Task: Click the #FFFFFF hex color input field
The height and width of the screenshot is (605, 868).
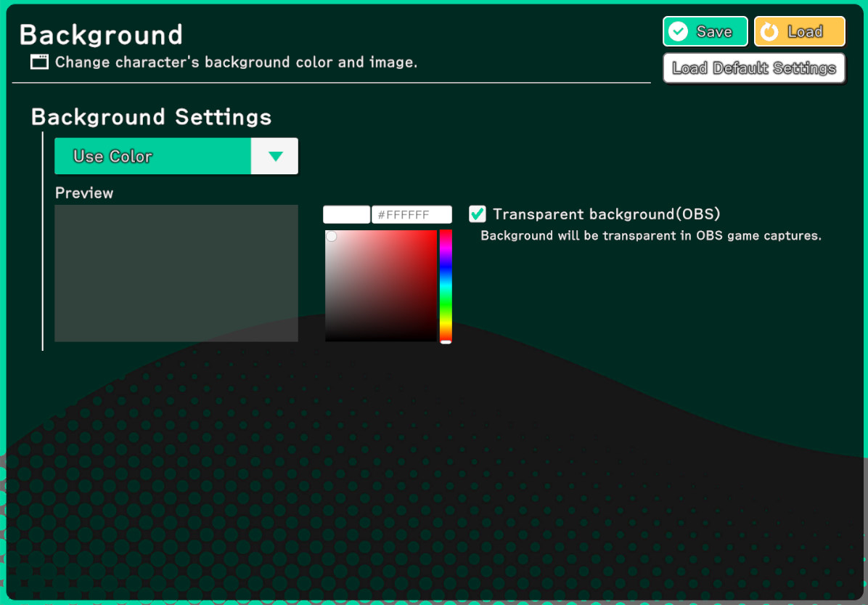Action: pyautogui.click(x=412, y=214)
